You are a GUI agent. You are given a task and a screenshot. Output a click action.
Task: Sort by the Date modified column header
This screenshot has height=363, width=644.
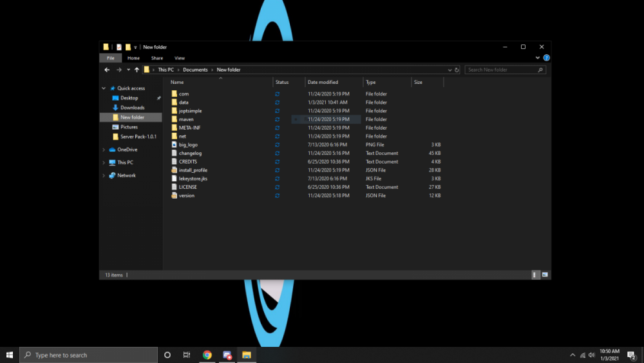pos(323,83)
